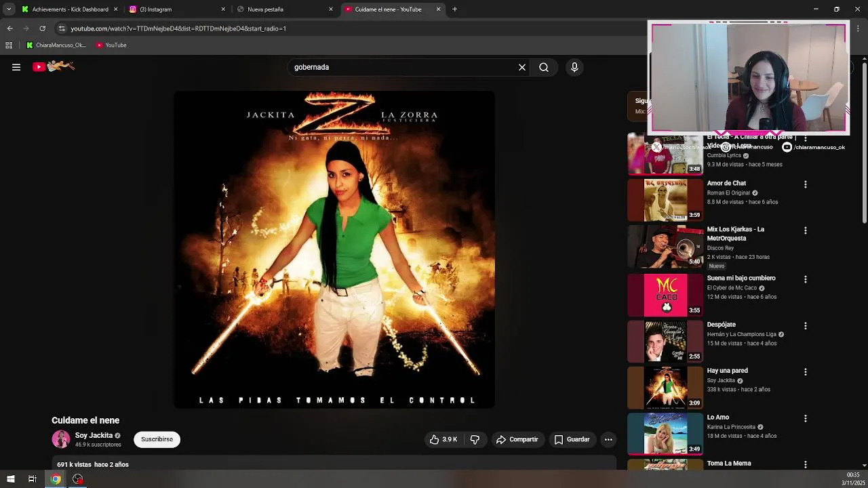Open options menu for Despójate
868x488 pixels.
805,326
